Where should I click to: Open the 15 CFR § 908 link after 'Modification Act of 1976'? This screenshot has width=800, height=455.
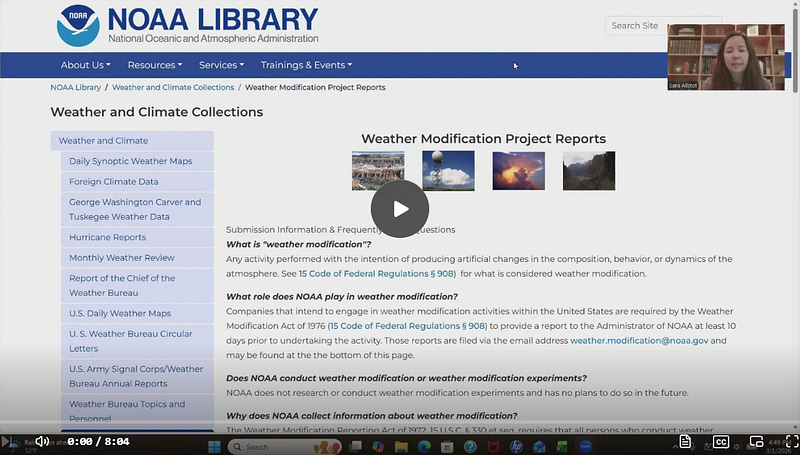coord(409,326)
